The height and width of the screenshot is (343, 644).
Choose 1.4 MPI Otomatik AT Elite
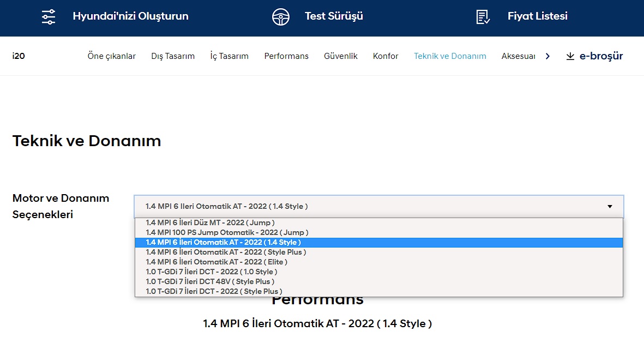tap(378, 262)
